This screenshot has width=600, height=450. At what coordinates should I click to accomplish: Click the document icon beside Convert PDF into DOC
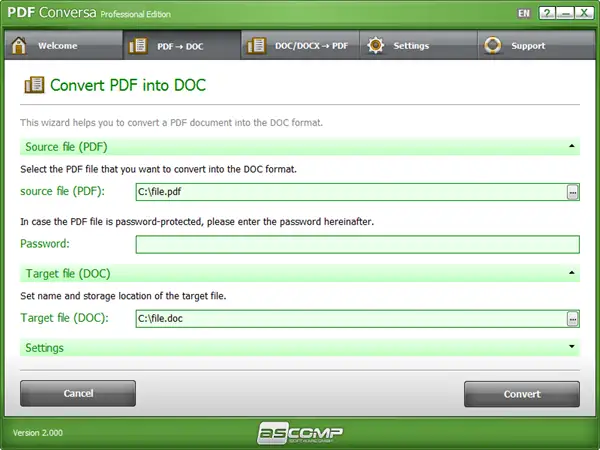pos(34,85)
